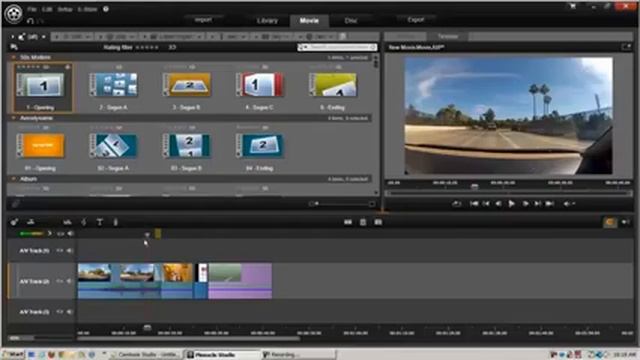Image resolution: width=640 pixels, height=360 pixels.
Task: Select the purple clip on A/V Track (2)
Action: pos(240,281)
